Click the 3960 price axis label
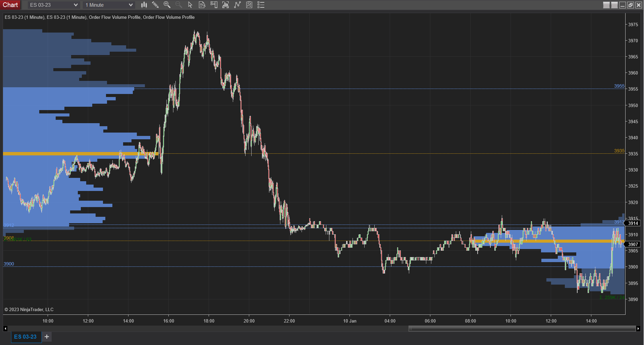Viewport: 644px width, 345px height. point(633,73)
